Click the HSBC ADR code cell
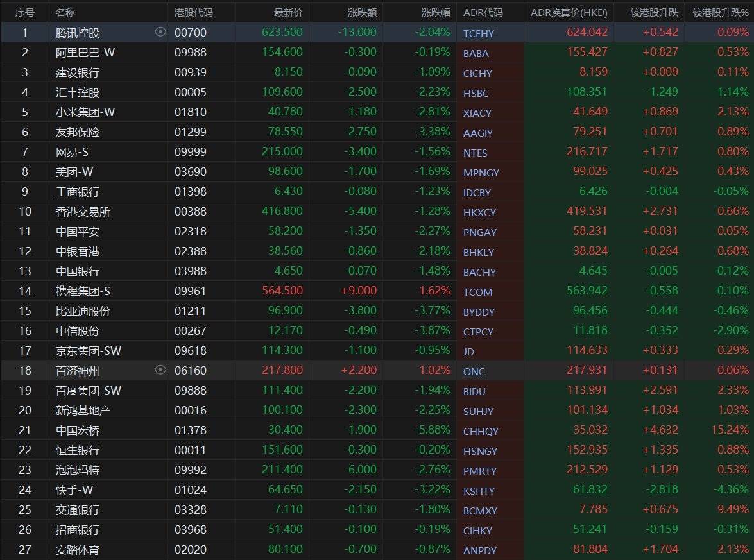Screen dimensions: 754x560 point(476,93)
